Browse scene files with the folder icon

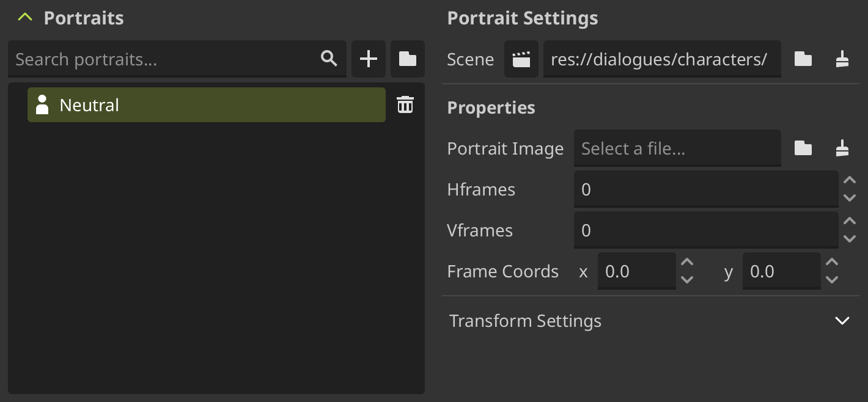point(803,59)
